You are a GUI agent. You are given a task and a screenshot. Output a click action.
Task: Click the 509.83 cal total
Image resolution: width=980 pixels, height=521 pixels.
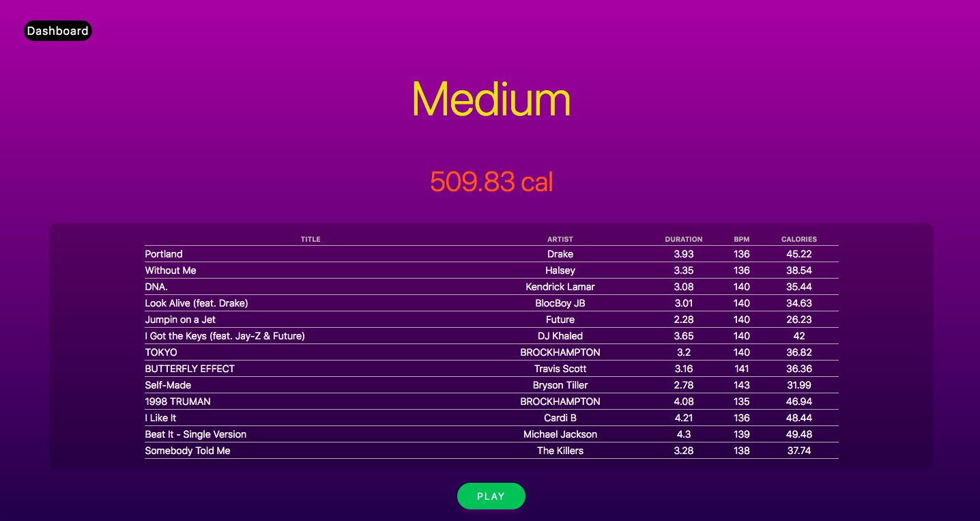point(491,182)
